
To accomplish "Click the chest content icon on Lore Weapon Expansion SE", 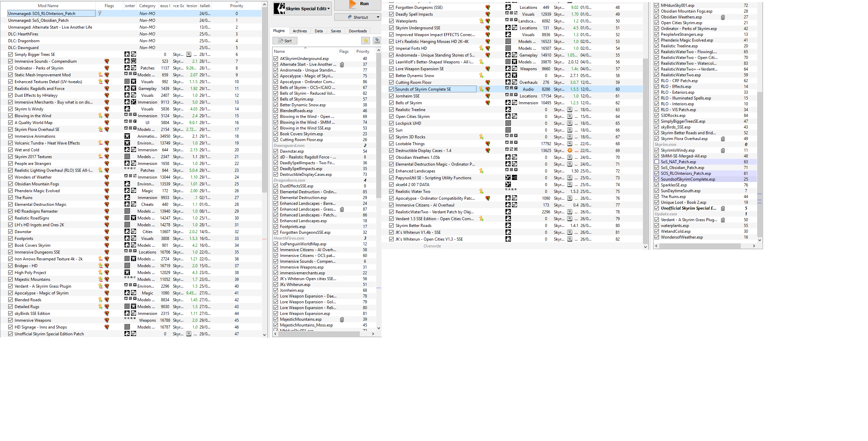I will tap(514, 69).
